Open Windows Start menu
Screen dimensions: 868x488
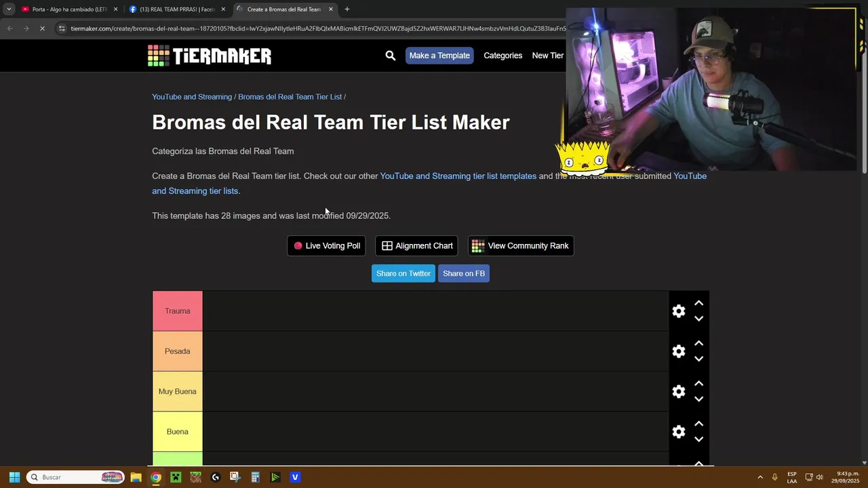click(x=14, y=477)
